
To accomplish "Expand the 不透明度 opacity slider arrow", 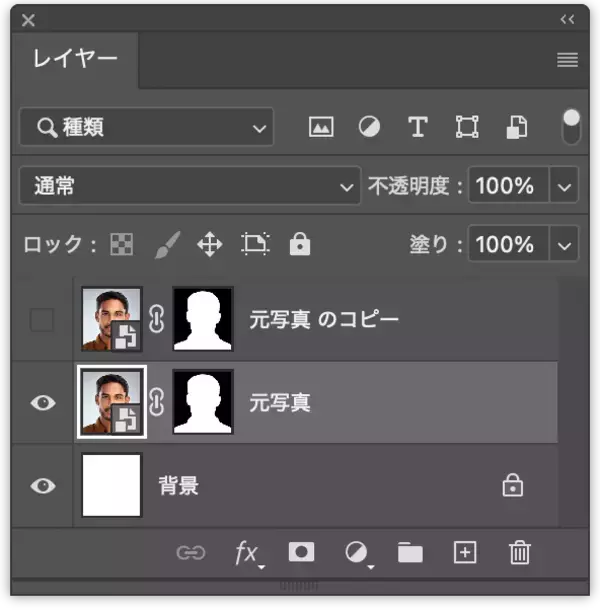I will click(564, 186).
